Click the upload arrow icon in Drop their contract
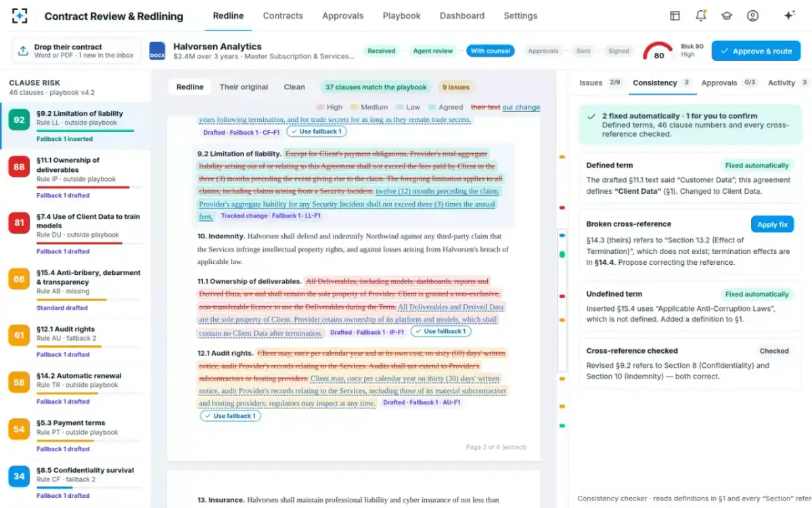The height and width of the screenshot is (508, 812). [23, 51]
